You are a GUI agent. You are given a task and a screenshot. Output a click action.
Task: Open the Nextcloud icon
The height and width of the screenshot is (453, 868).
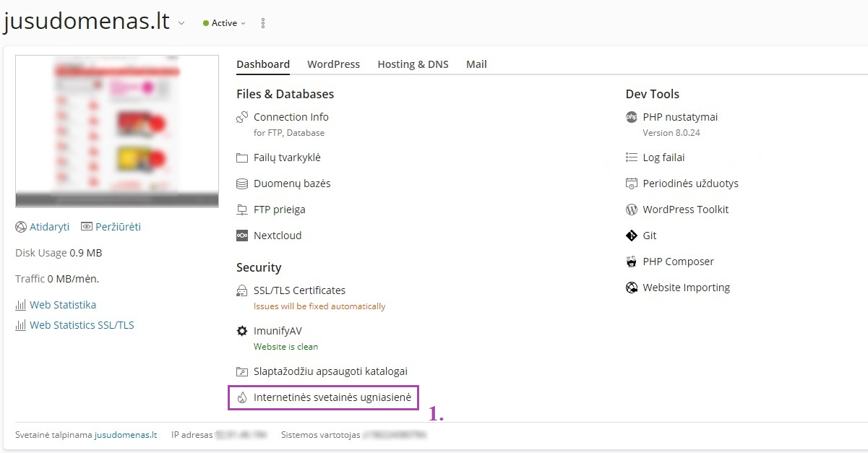(242, 236)
